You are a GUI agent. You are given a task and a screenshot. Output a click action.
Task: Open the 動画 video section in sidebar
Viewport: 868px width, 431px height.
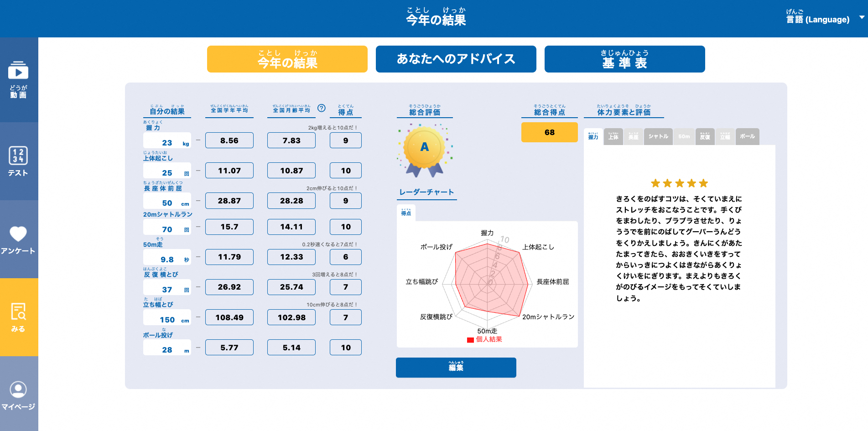pos(18,80)
